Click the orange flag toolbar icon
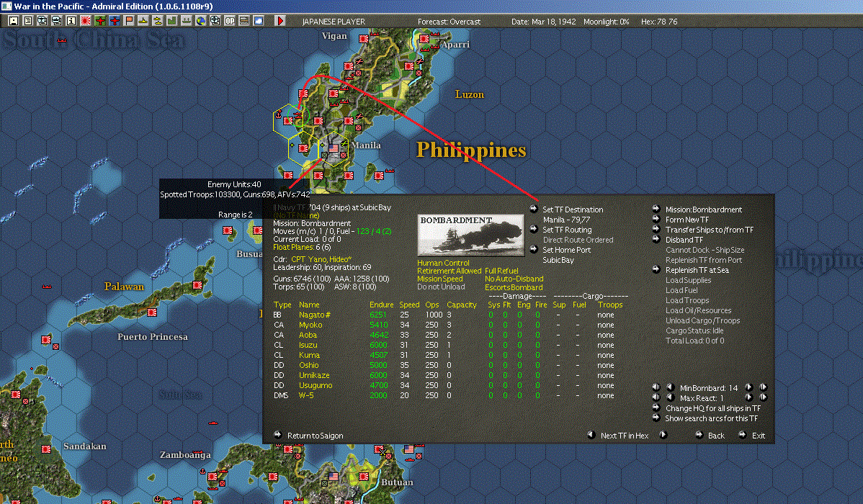 coord(129,21)
